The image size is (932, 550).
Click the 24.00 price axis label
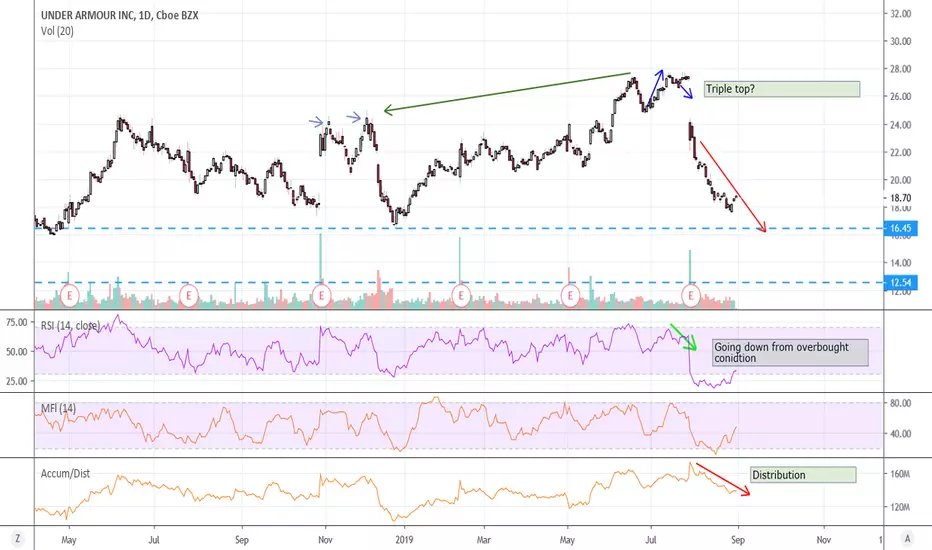point(900,125)
